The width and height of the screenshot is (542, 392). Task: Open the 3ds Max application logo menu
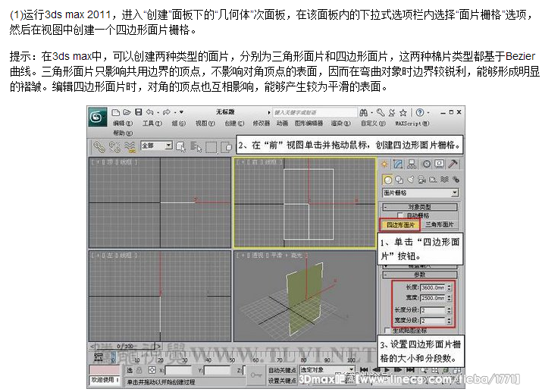[x=97, y=118]
